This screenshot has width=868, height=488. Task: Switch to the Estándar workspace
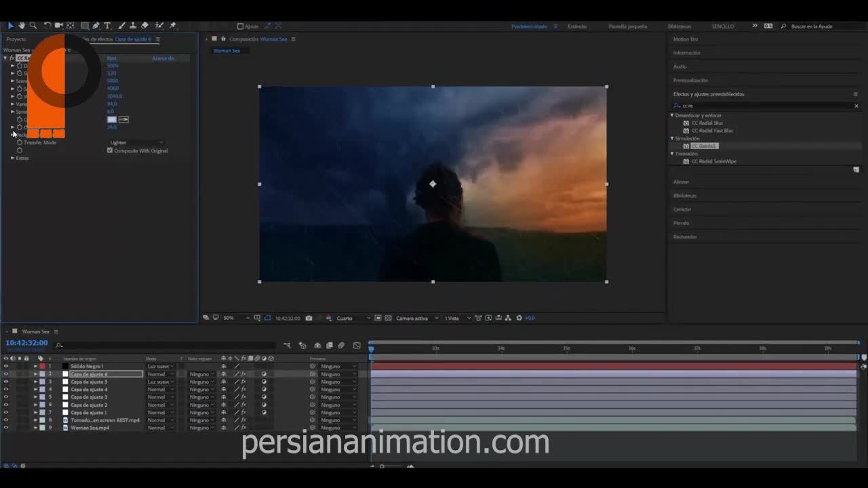[577, 26]
